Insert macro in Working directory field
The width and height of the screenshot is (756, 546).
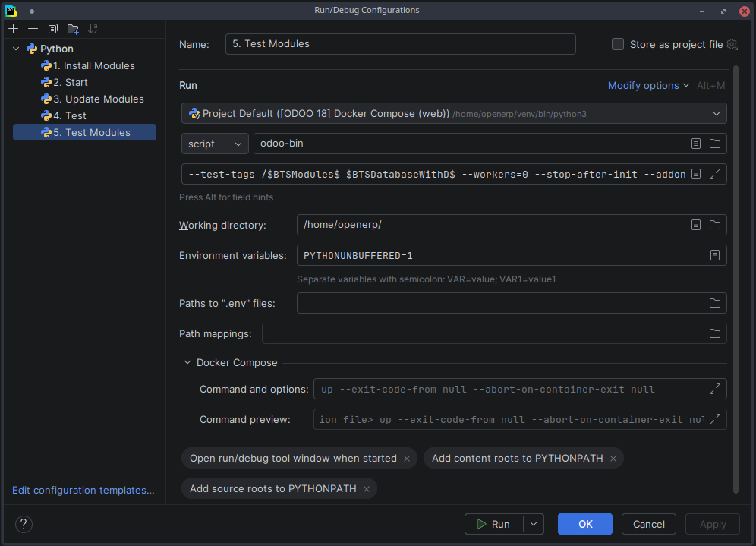coord(696,225)
